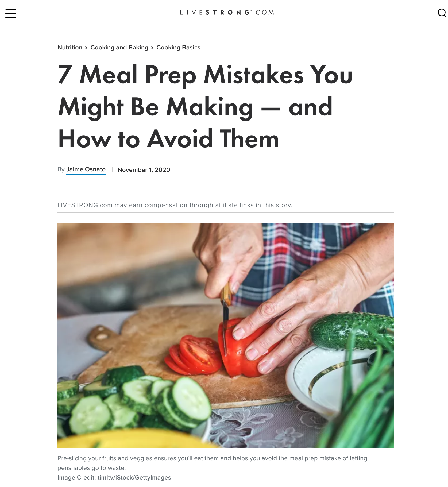
Task: Click the divider between author and date
Action: coord(112,169)
